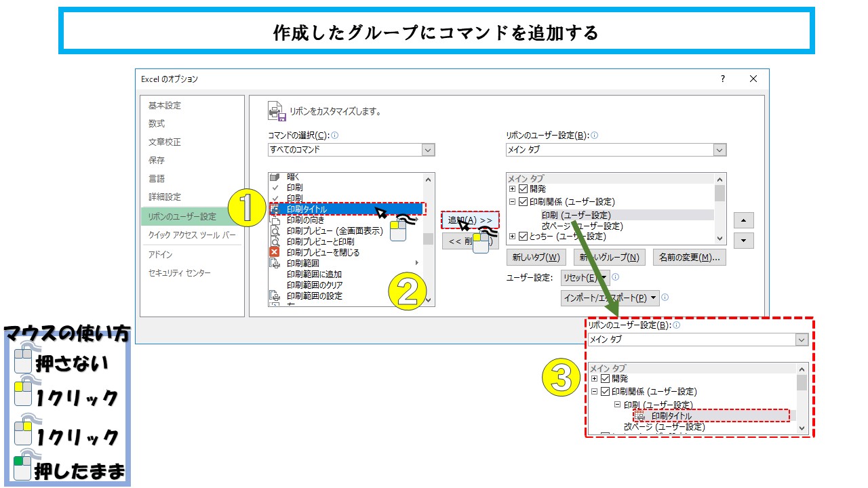868x488 pixels.
Task: Open the アドイン category
Action: [x=161, y=255]
